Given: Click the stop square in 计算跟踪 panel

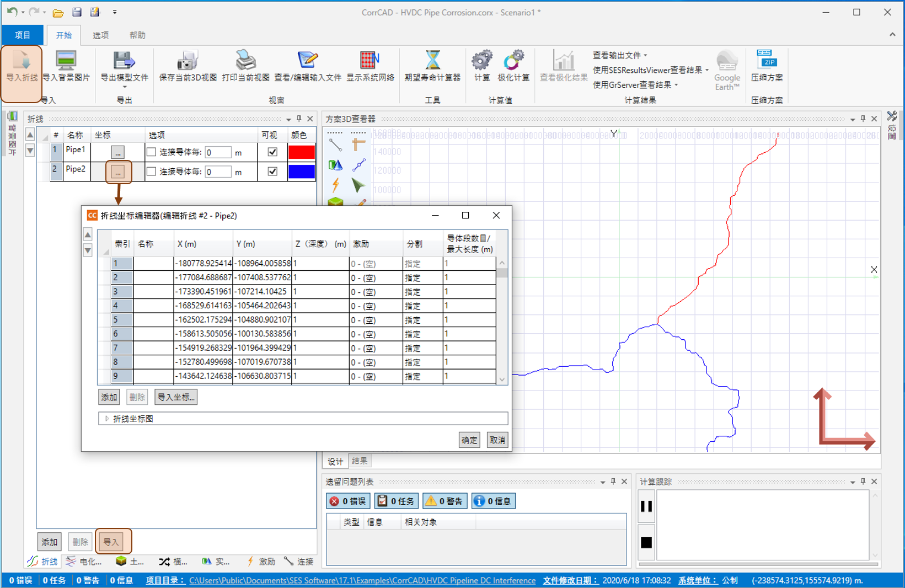Looking at the screenshot, I should [646, 542].
